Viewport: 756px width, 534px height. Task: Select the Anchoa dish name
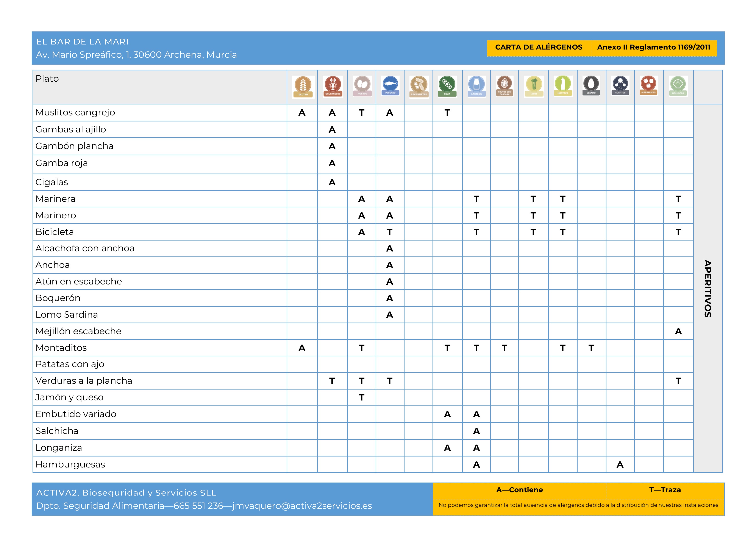(x=53, y=265)
